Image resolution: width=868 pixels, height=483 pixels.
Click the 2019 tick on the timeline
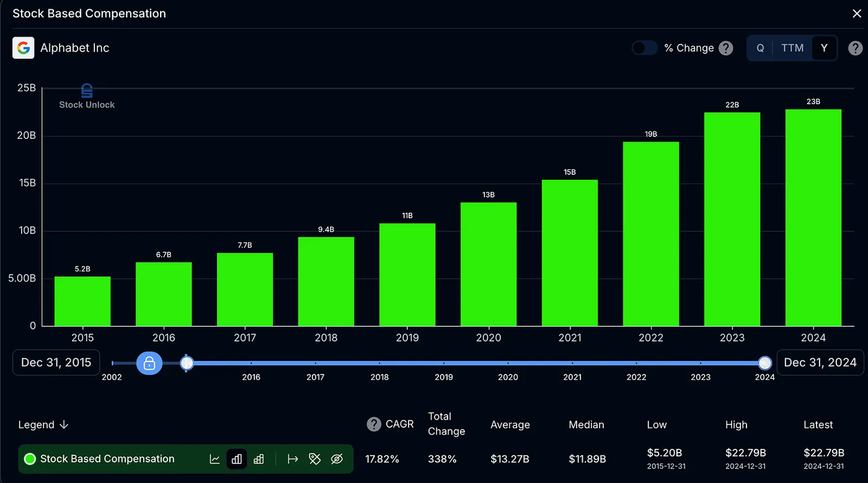pos(444,363)
